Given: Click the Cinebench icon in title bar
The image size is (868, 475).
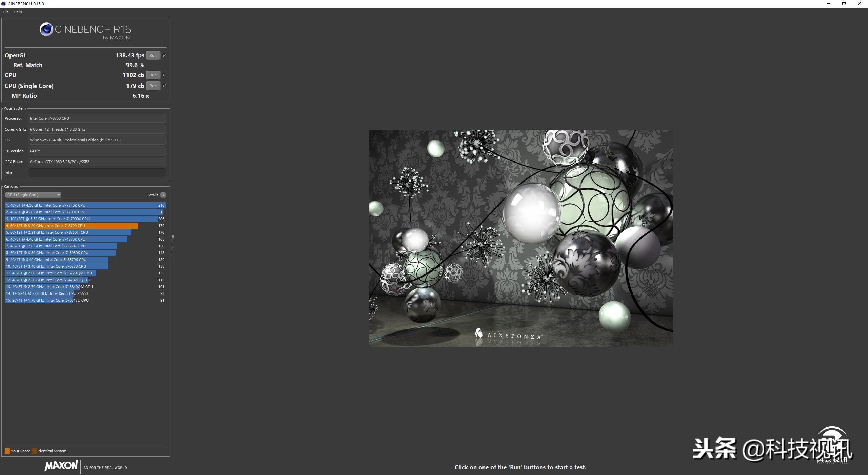Looking at the screenshot, I should click(x=4, y=4).
